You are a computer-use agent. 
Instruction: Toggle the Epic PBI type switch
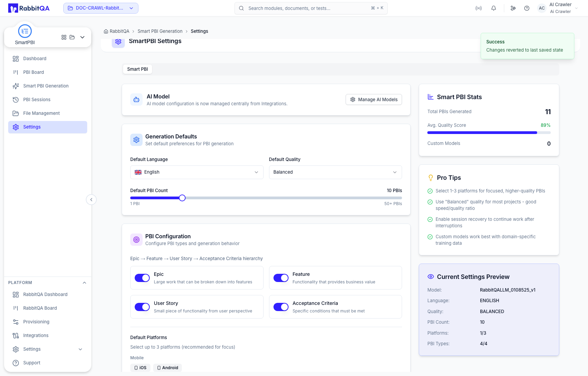coord(142,278)
